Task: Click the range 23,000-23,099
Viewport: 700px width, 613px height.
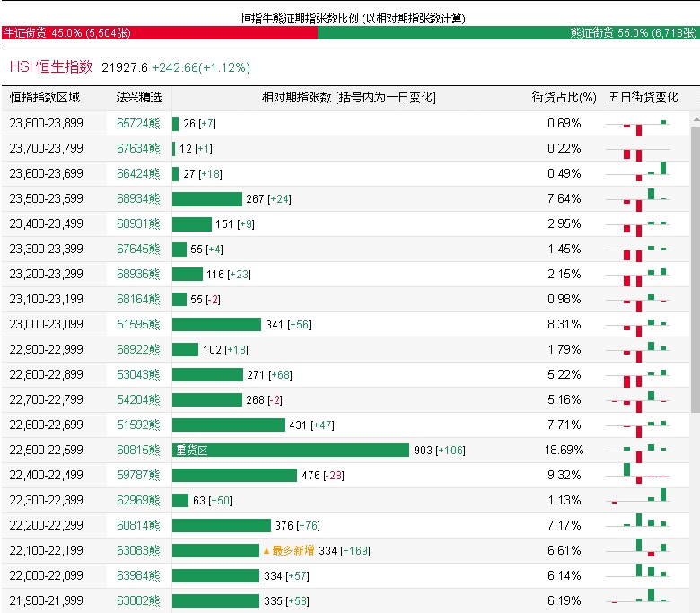Action: click(47, 324)
